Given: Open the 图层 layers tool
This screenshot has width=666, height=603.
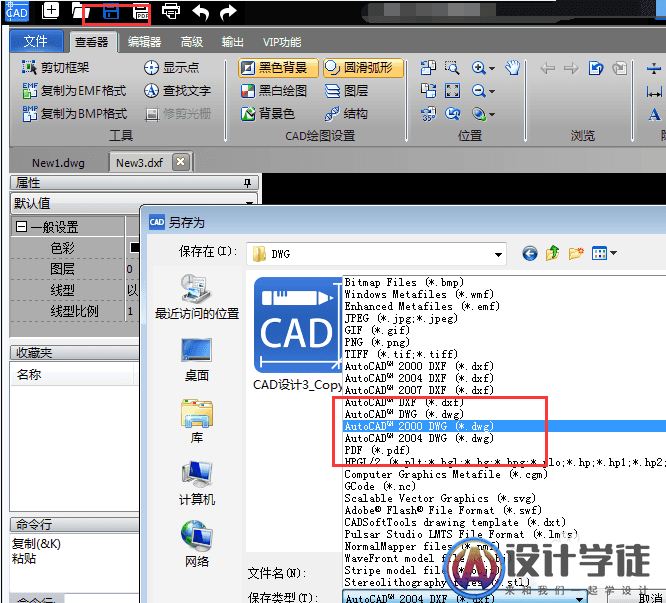Looking at the screenshot, I should (x=346, y=90).
